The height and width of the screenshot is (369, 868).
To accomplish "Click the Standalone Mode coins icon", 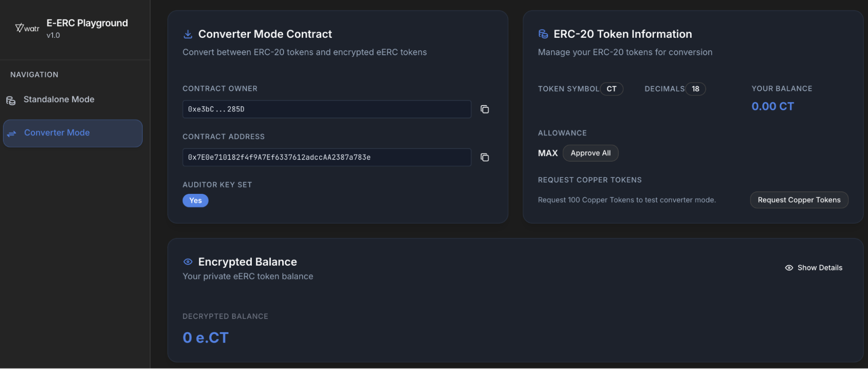I will click(x=11, y=100).
